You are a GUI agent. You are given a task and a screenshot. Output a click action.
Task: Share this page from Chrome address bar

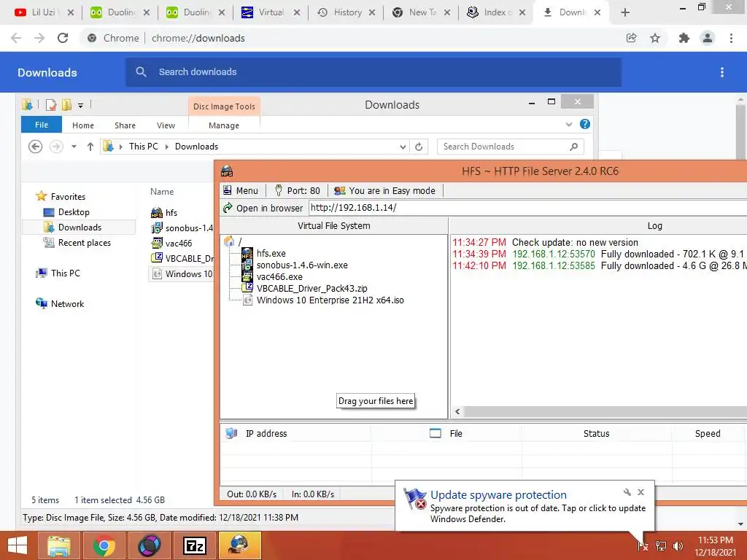click(631, 38)
